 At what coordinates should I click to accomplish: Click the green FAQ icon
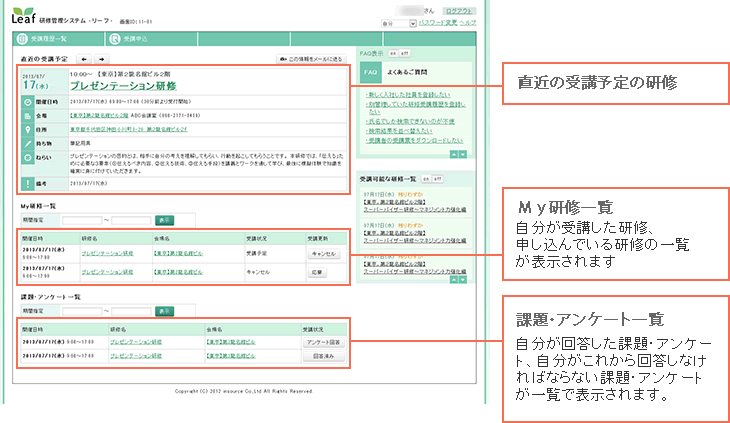371,72
